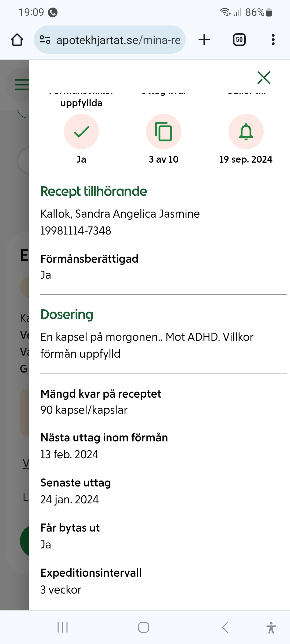Open the tab switcher showing 50 tabs
This screenshot has width=290, height=644.
[x=239, y=40]
